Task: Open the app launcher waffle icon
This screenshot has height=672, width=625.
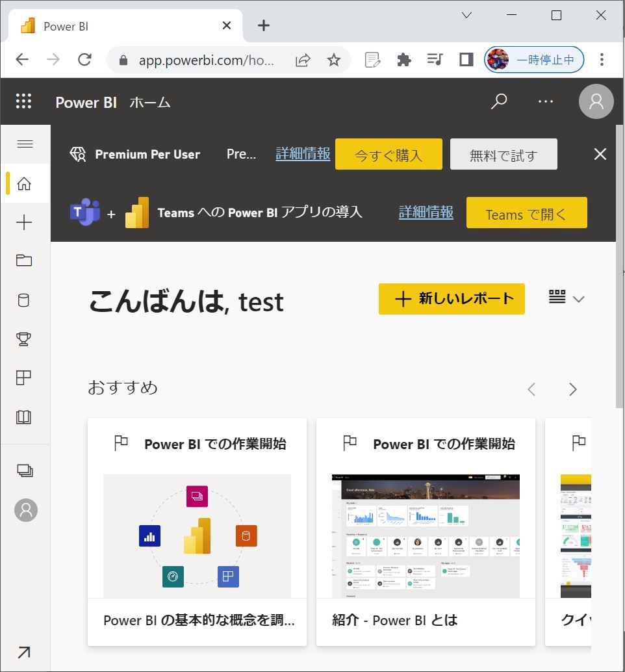Action: pyautogui.click(x=23, y=101)
